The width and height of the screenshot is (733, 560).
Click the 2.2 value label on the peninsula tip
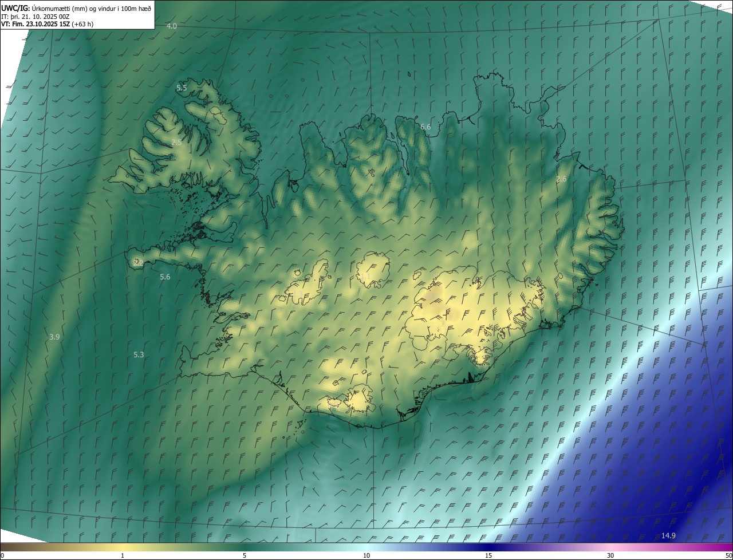[138, 262]
